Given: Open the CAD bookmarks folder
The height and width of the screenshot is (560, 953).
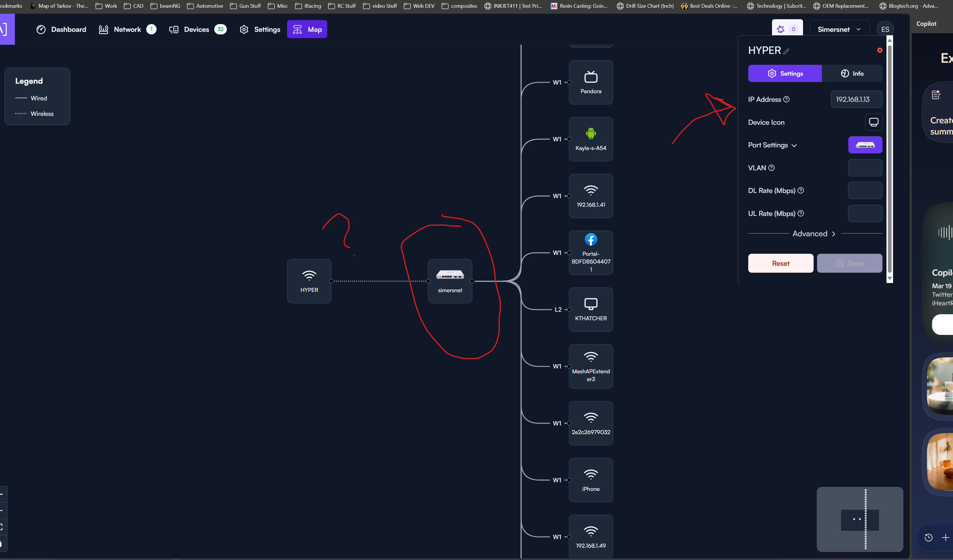Looking at the screenshot, I should [x=134, y=6].
